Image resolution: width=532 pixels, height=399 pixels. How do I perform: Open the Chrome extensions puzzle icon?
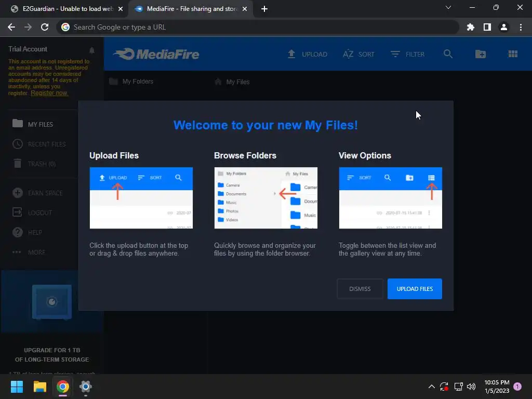(470, 27)
